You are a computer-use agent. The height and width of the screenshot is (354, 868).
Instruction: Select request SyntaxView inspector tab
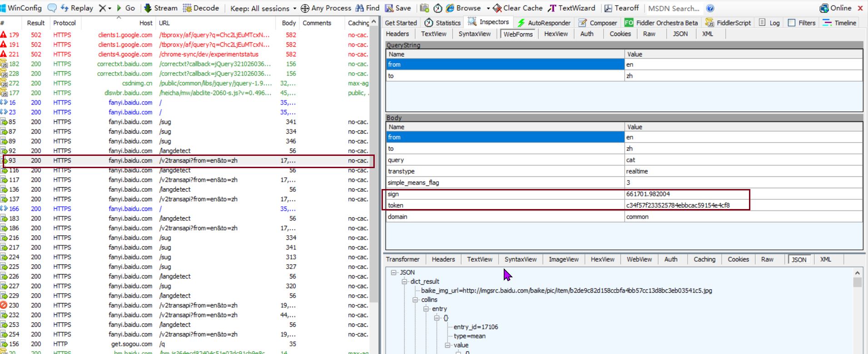click(474, 34)
